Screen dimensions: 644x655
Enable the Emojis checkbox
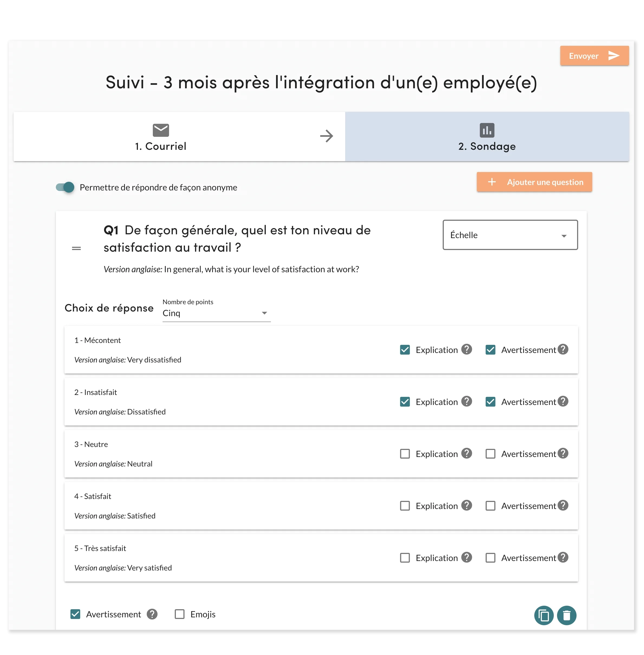(180, 614)
